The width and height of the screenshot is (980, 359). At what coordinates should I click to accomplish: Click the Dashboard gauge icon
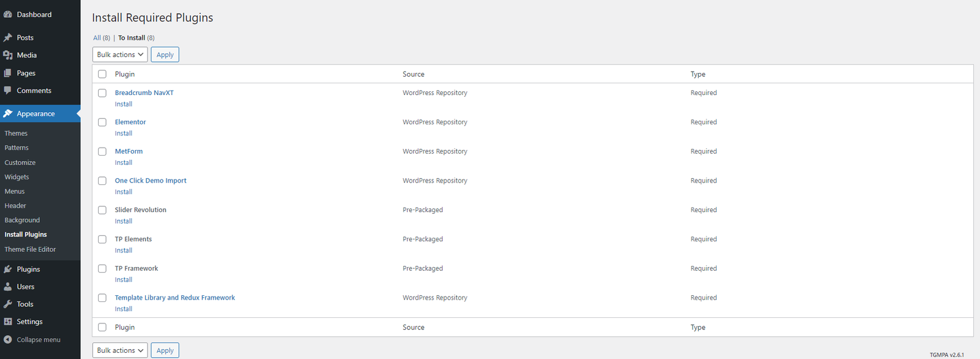point(8,15)
